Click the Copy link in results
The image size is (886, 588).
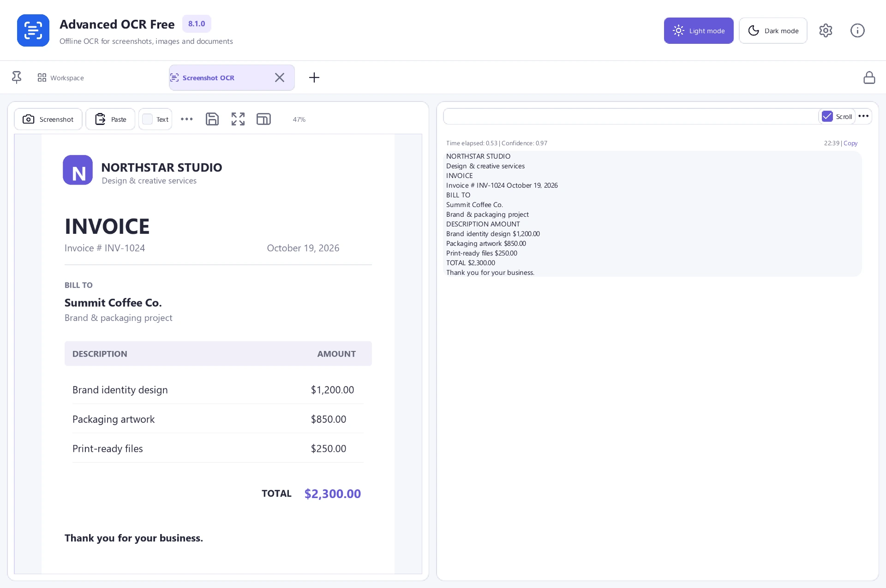click(x=850, y=143)
